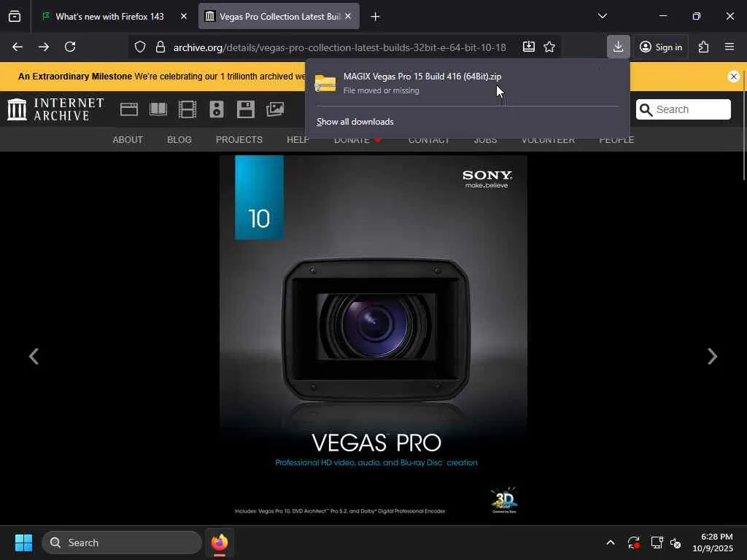The image size is (747, 560).
Task: Open the PROJECTS link
Action: (x=239, y=139)
